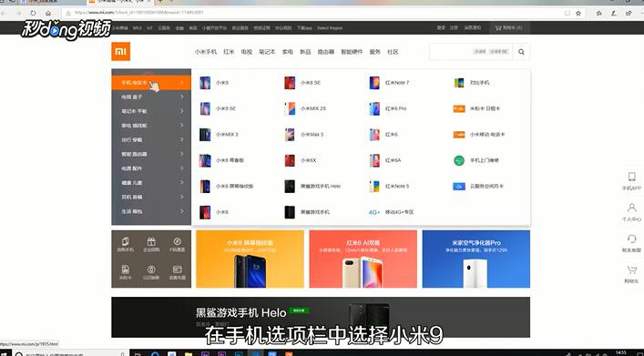Add page to favorites with star icon
The image size is (644, 356).
click(x=578, y=13)
